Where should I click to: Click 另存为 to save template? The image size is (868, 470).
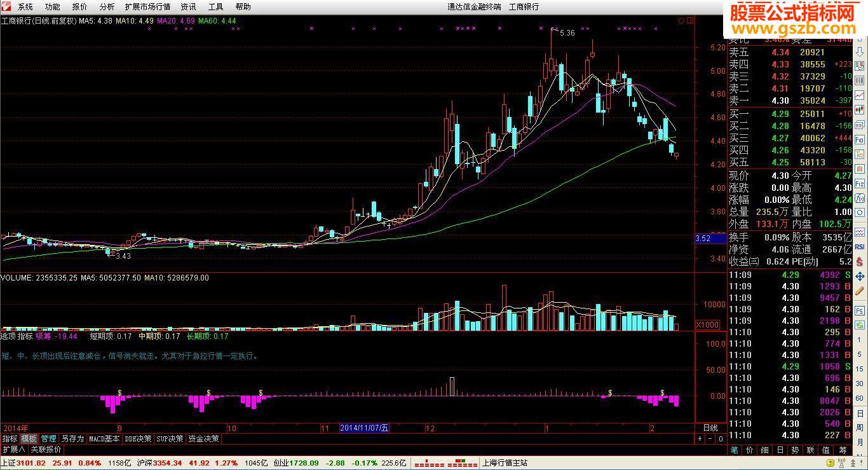72,439
